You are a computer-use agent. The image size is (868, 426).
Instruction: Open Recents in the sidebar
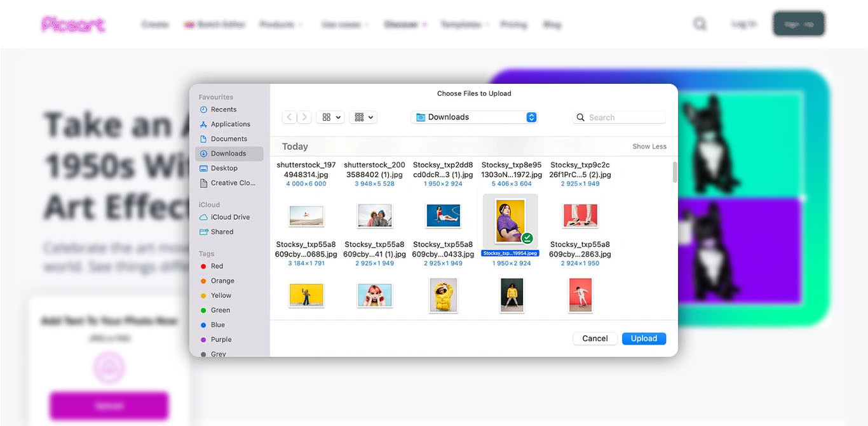223,110
